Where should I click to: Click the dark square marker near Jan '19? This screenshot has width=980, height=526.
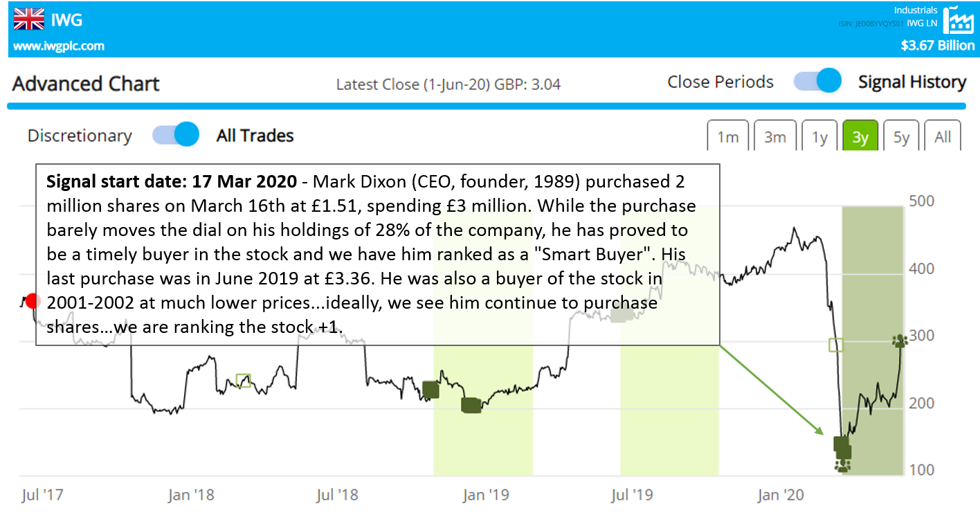click(x=471, y=406)
